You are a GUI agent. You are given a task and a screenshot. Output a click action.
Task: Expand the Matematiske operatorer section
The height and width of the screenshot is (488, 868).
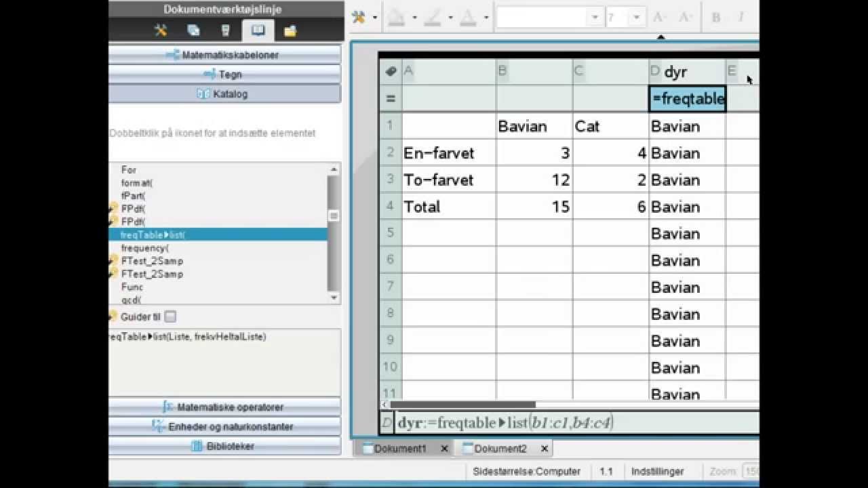[224, 407]
